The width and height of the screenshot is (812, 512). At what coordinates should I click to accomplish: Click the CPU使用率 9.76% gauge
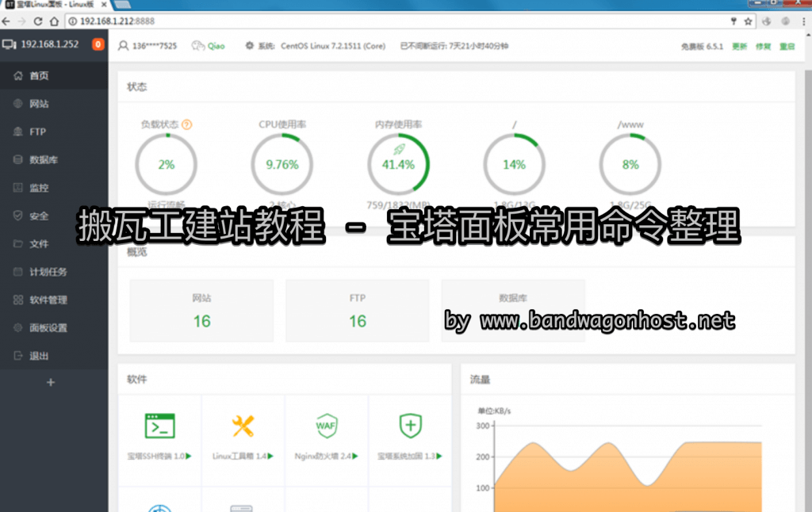(282, 165)
